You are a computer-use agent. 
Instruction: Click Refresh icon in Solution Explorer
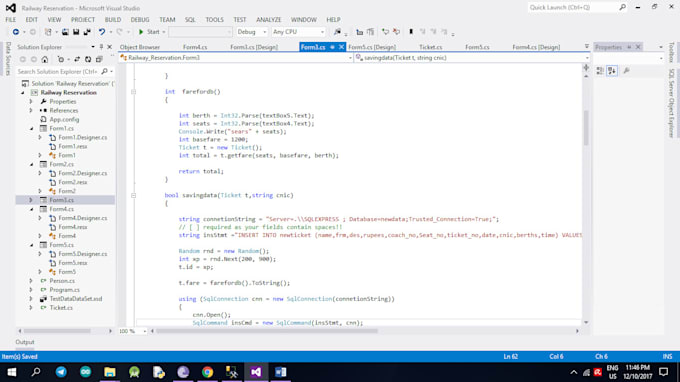(x=88, y=59)
